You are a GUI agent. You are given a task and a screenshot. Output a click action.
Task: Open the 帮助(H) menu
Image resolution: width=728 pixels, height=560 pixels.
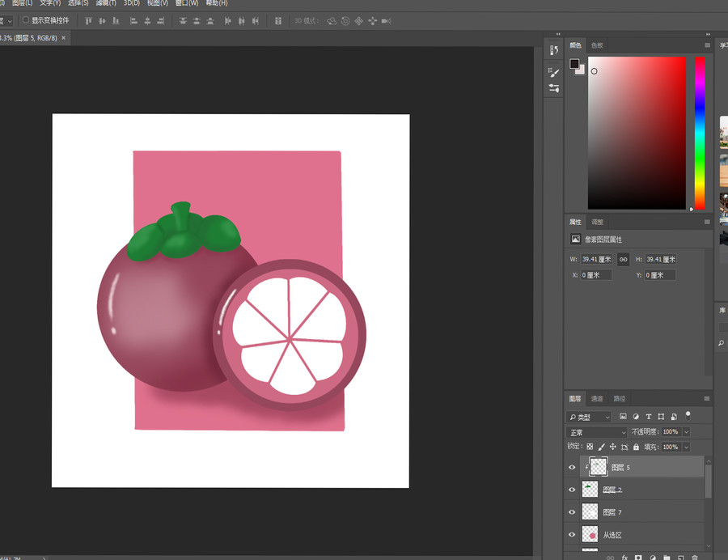click(x=217, y=2)
